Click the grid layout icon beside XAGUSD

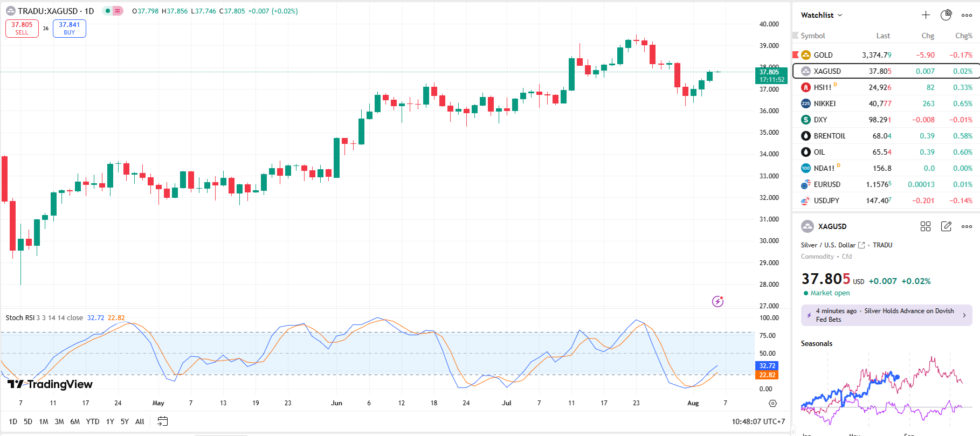click(926, 226)
